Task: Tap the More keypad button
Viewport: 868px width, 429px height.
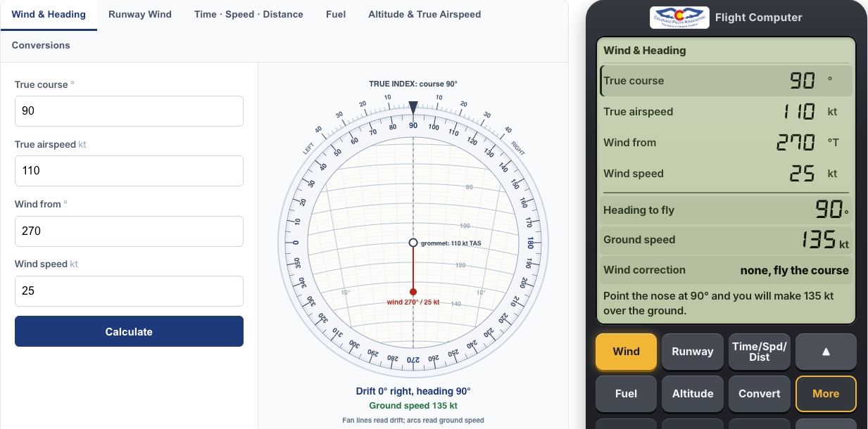Action: coord(826,394)
